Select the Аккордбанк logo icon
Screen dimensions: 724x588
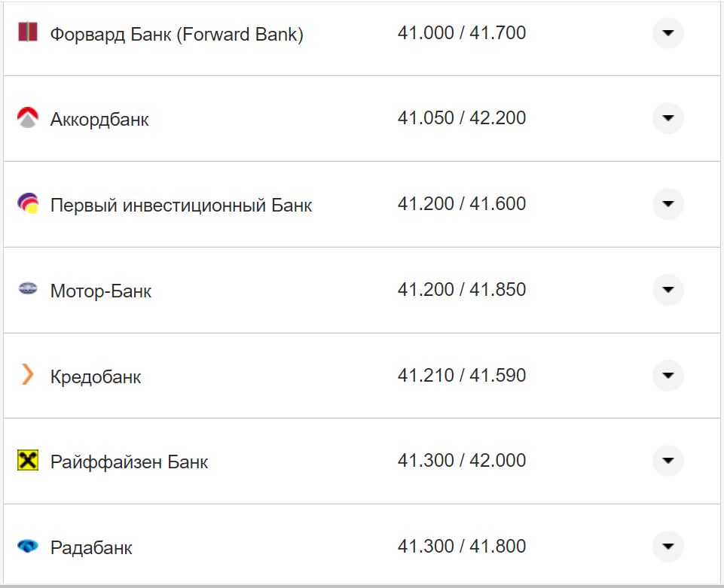tap(26, 118)
